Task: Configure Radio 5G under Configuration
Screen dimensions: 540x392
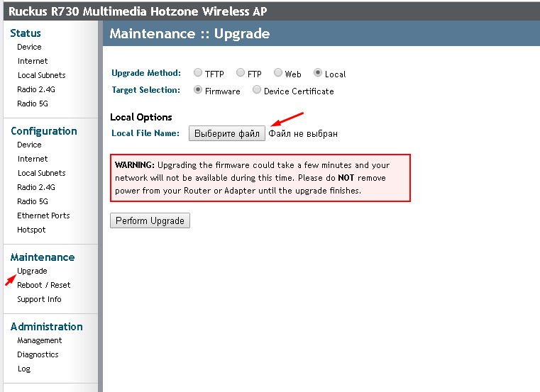Action: pyautogui.click(x=33, y=201)
